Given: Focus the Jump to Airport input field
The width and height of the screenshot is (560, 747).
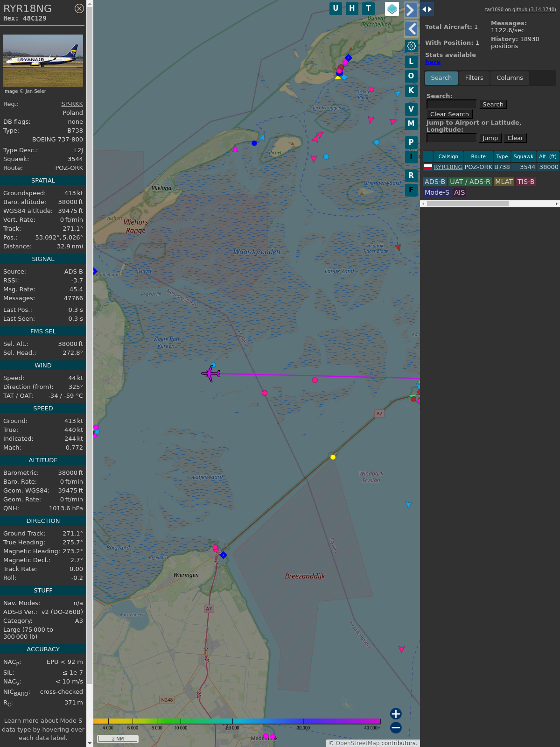Looking at the screenshot, I should coord(451,138).
